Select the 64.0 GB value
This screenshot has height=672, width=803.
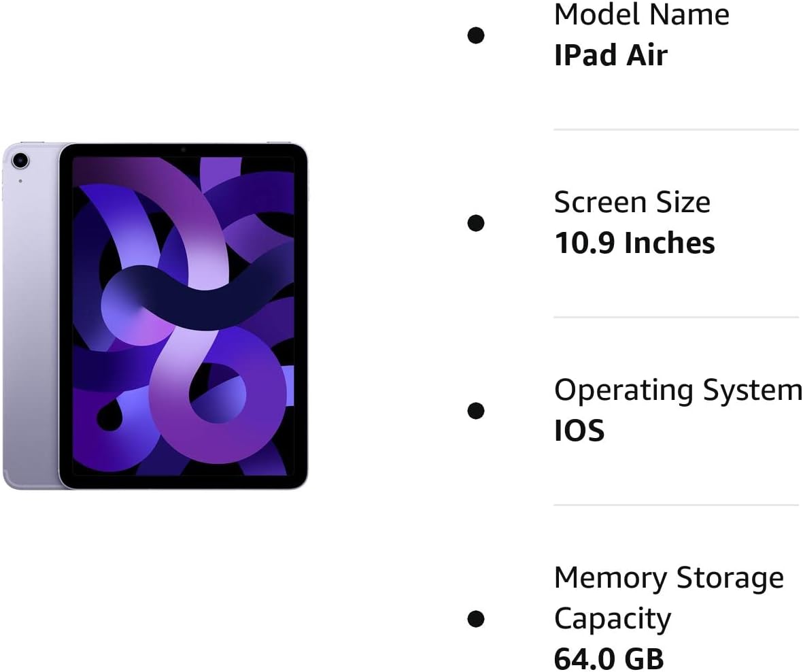[609, 658]
